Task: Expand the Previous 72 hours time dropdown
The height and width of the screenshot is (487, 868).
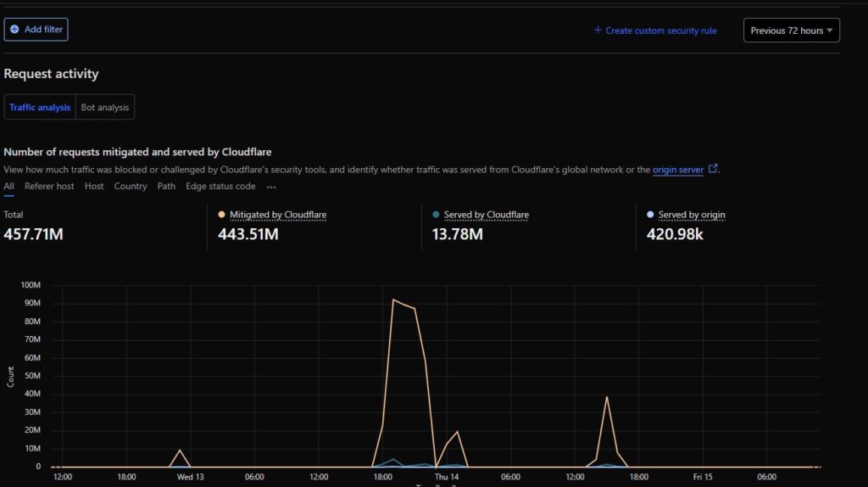Action: (792, 31)
